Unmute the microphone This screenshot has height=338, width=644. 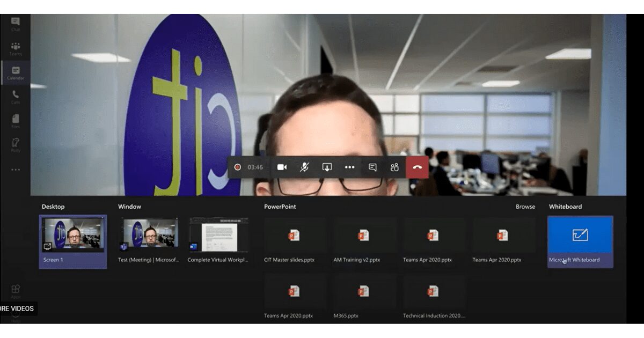click(x=303, y=167)
